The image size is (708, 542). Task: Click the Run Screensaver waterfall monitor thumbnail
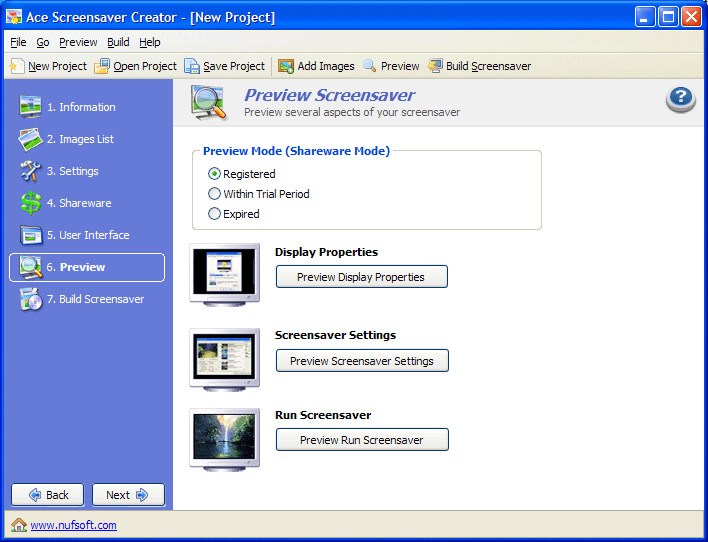(224, 439)
